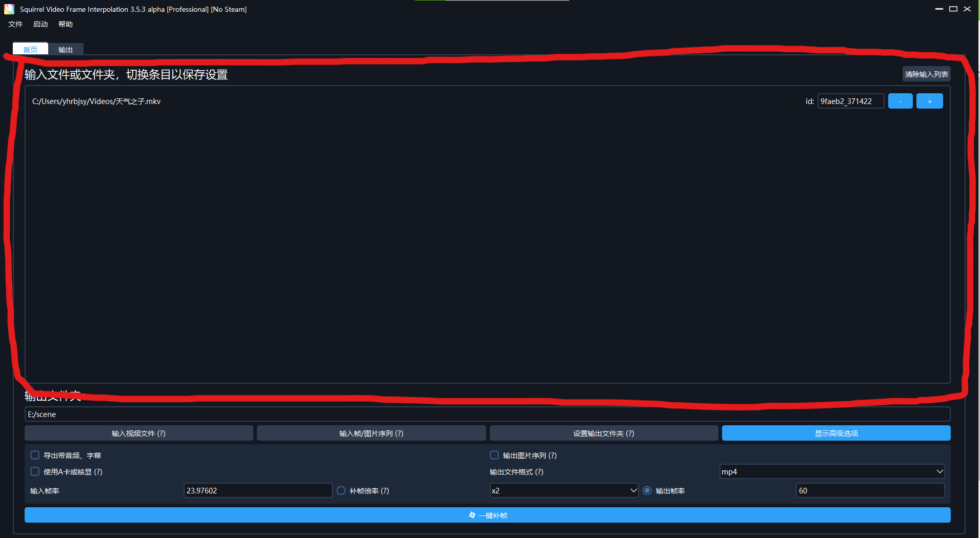Image resolution: width=980 pixels, height=538 pixels.
Task: Open the 文件 menu
Action: [15, 24]
